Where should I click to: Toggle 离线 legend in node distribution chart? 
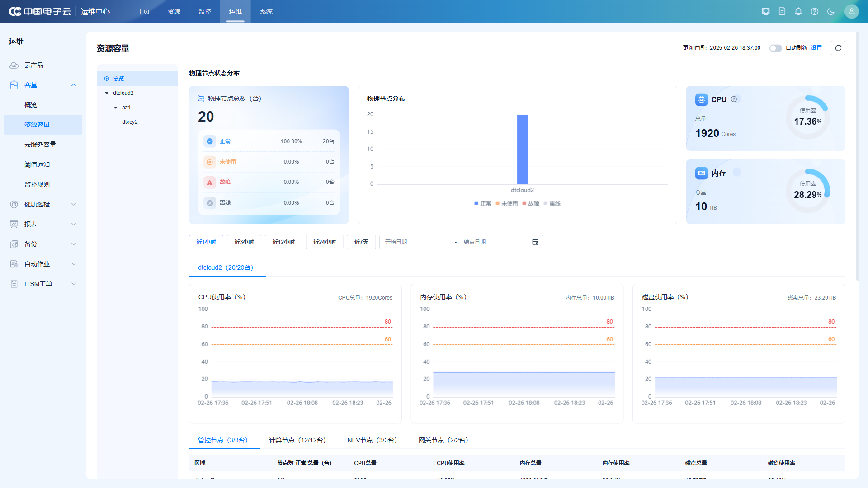[552, 203]
